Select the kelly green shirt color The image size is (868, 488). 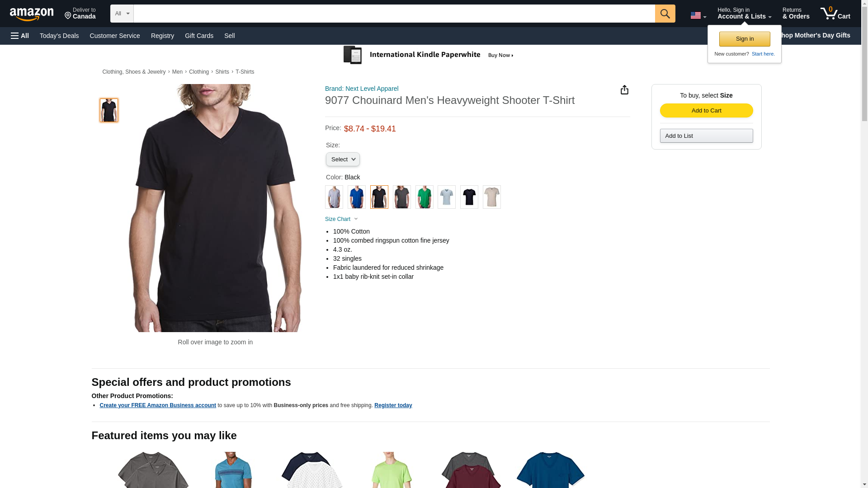[x=424, y=197]
